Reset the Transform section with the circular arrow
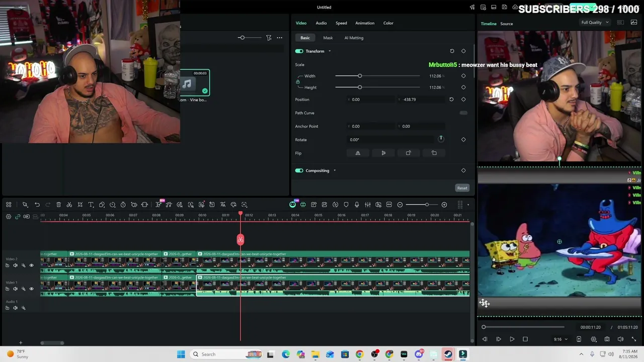 point(452,51)
